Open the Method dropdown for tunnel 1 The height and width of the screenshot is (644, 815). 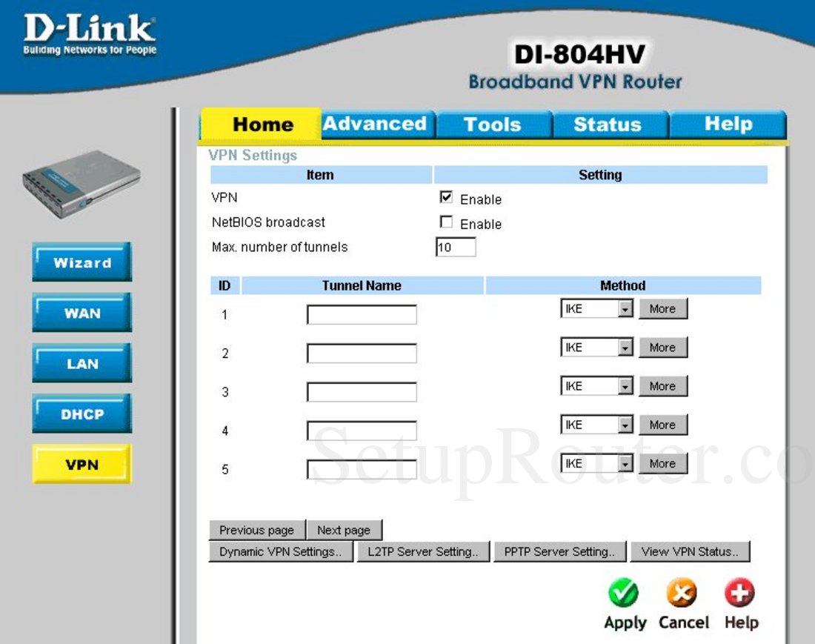coord(596,308)
